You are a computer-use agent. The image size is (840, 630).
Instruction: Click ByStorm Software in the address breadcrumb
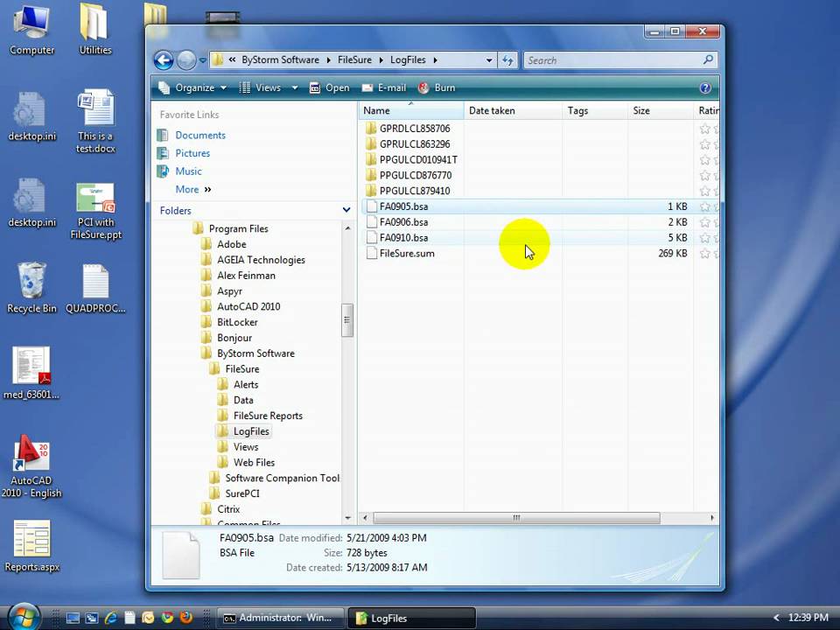click(280, 60)
